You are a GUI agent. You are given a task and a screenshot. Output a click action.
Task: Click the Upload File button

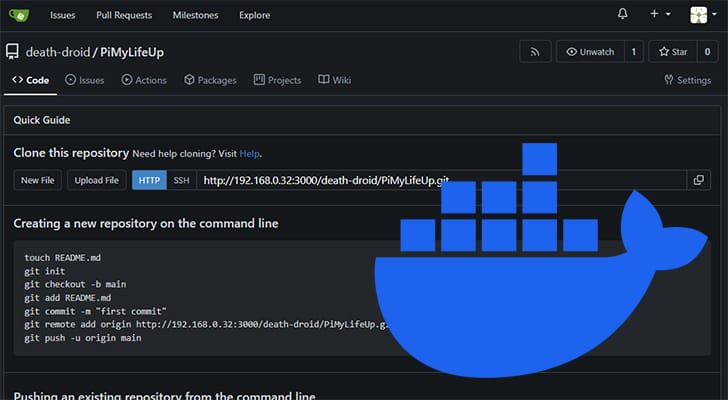[97, 180]
